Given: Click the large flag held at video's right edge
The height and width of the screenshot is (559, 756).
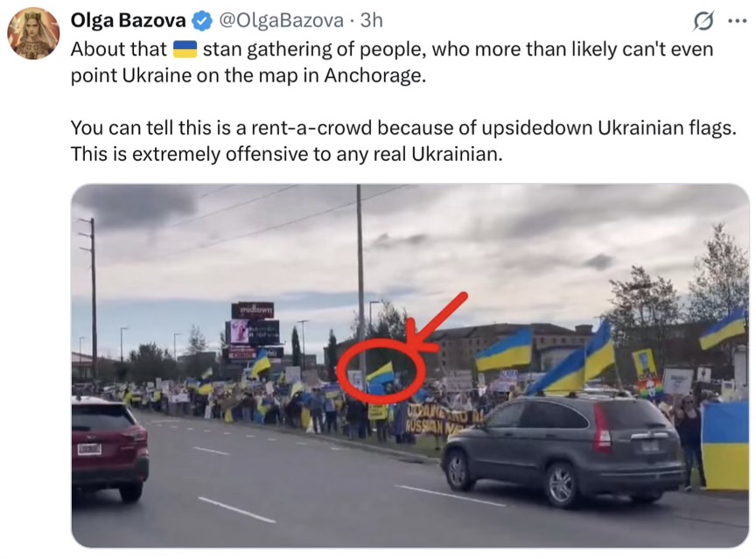Looking at the screenshot, I should [724, 446].
